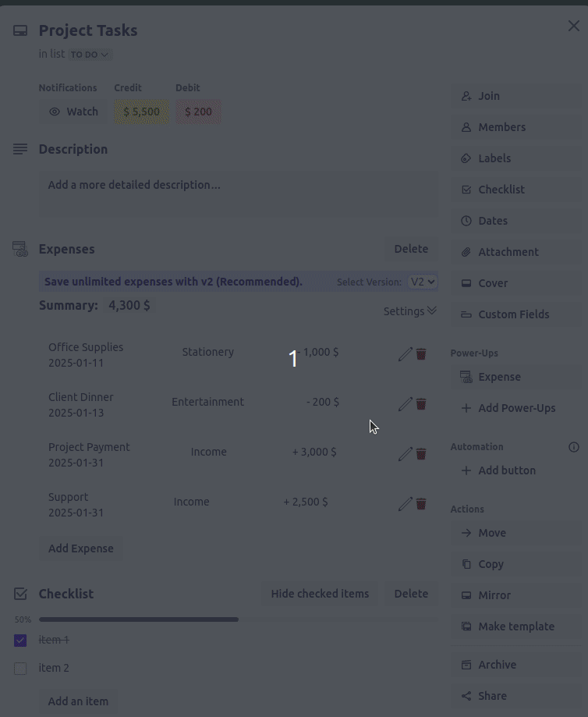This screenshot has width=588, height=717.
Task: Expand the expenses Settings chevron
Action: click(409, 311)
